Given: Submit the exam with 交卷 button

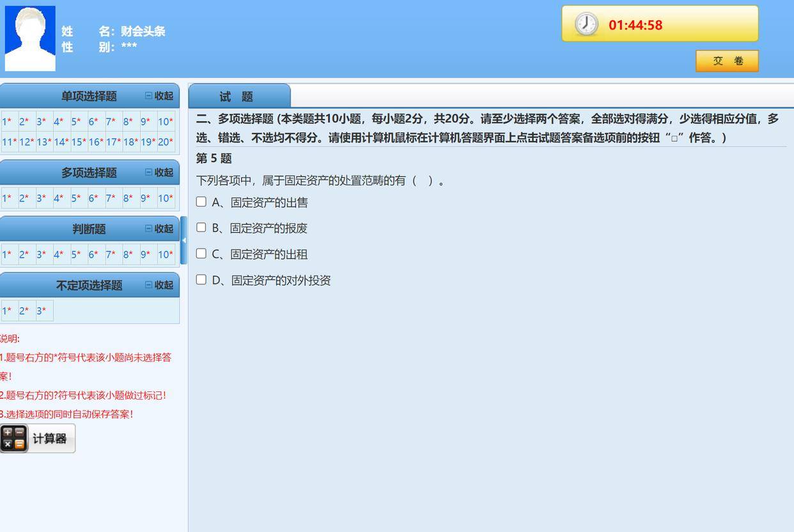Looking at the screenshot, I should [727, 61].
